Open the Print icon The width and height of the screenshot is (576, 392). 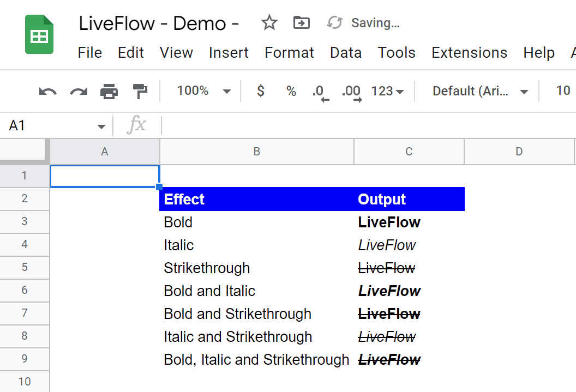[109, 91]
